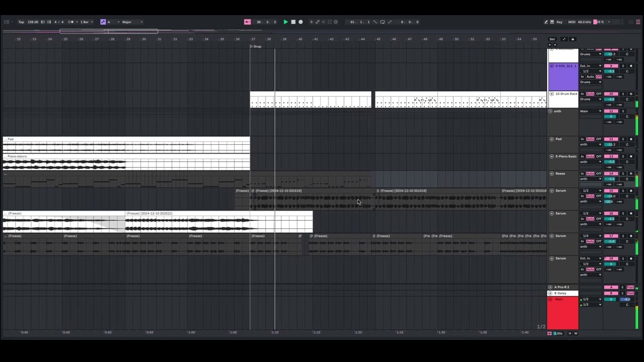Jump to Next Locator arrow

pyautogui.click(x=555, y=45)
